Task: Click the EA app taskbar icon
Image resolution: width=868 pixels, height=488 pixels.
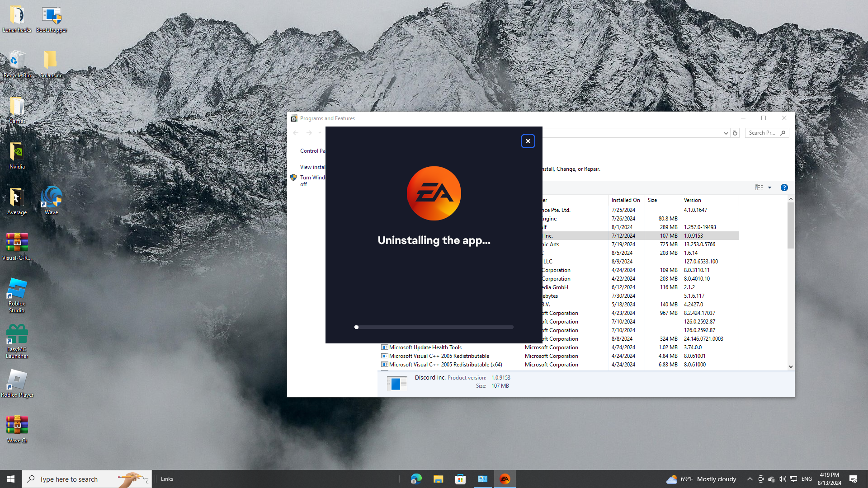Action: click(505, 479)
